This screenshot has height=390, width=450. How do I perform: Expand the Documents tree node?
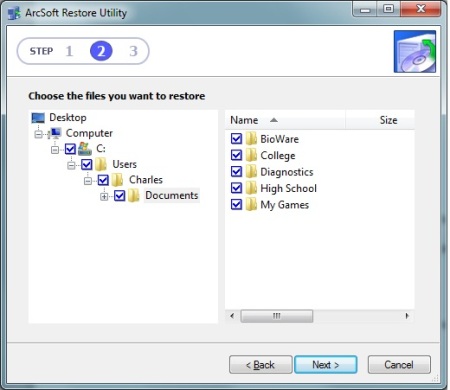coord(104,197)
